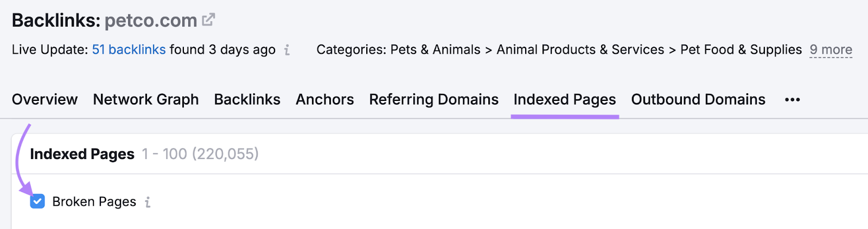868x229 pixels.
Task: Select the Anchors tab
Action: [x=324, y=100]
